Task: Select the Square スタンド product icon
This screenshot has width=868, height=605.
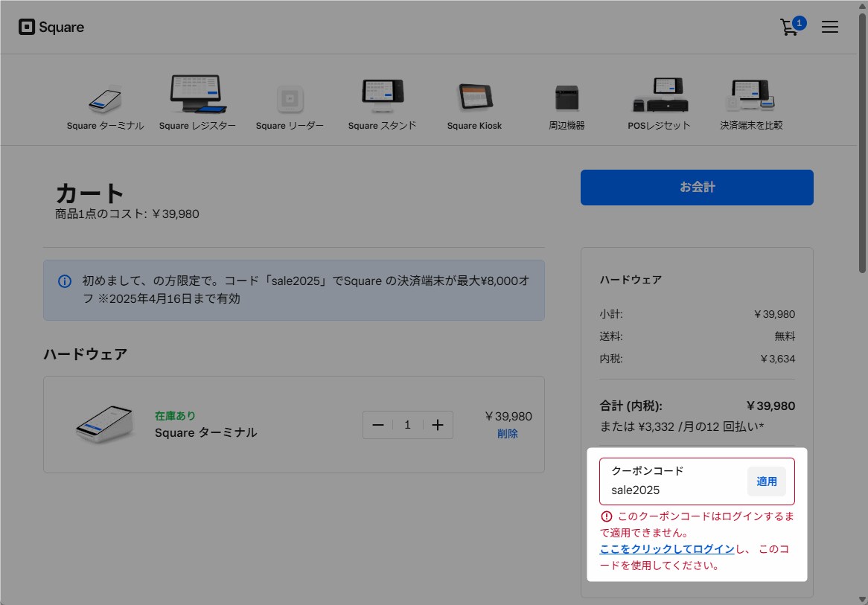Action: coord(382,95)
